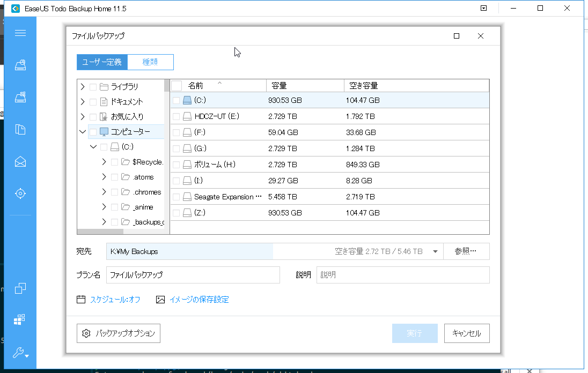Screen dimensions: 588x373
Task: Open the hamburger menu in the sidebar
Action: pos(20,33)
